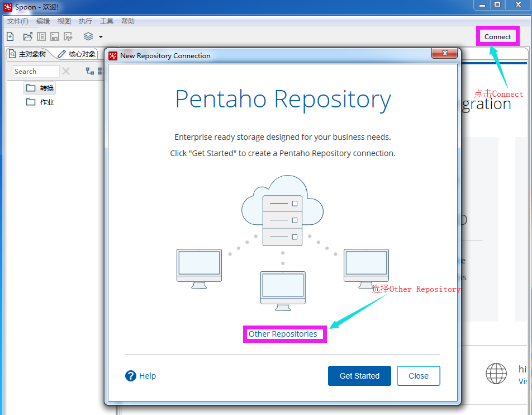Click the Explore repository toolbar icon
The height and width of the screenshot is (415, 532).
pyautogui.click(x=41, y=36)
